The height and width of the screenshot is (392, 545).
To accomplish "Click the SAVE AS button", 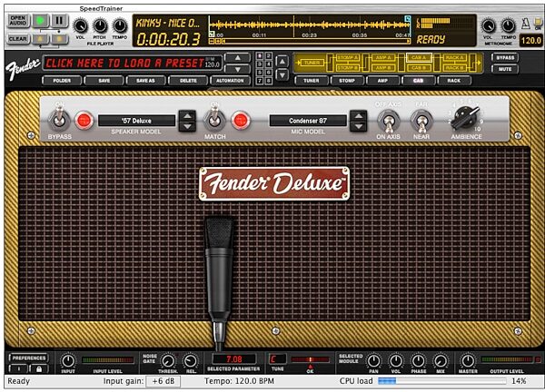I will [145, 81].
